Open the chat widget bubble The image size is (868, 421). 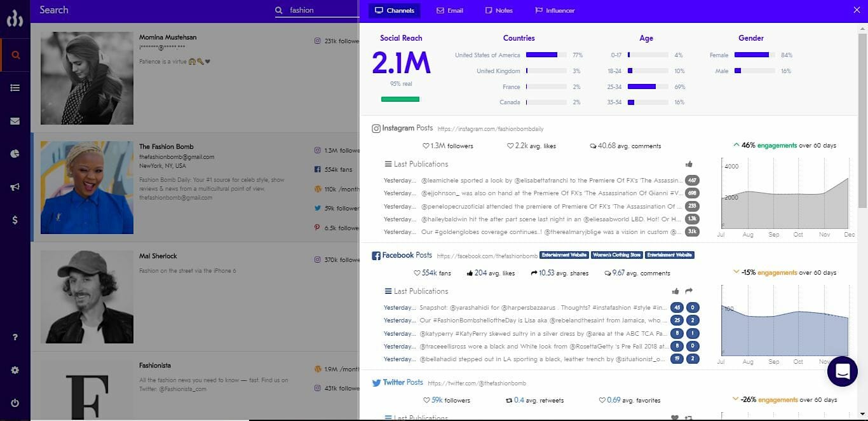(x=843, y=371)
